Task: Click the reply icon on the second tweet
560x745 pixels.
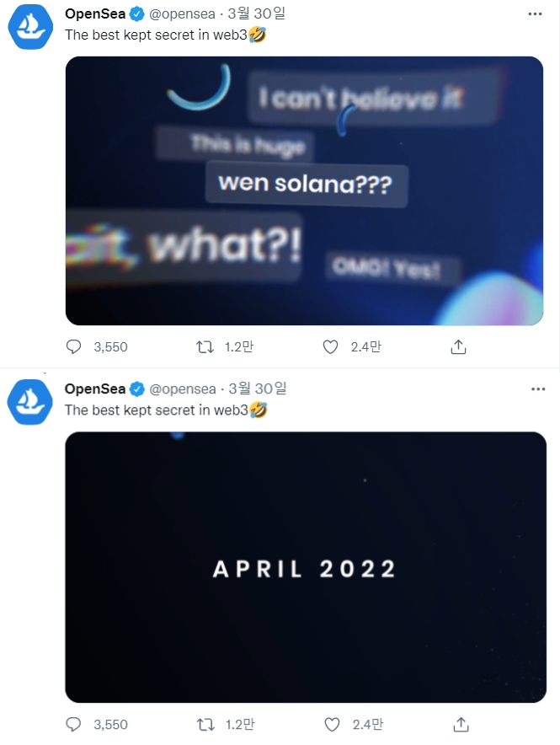Action: 73,724
